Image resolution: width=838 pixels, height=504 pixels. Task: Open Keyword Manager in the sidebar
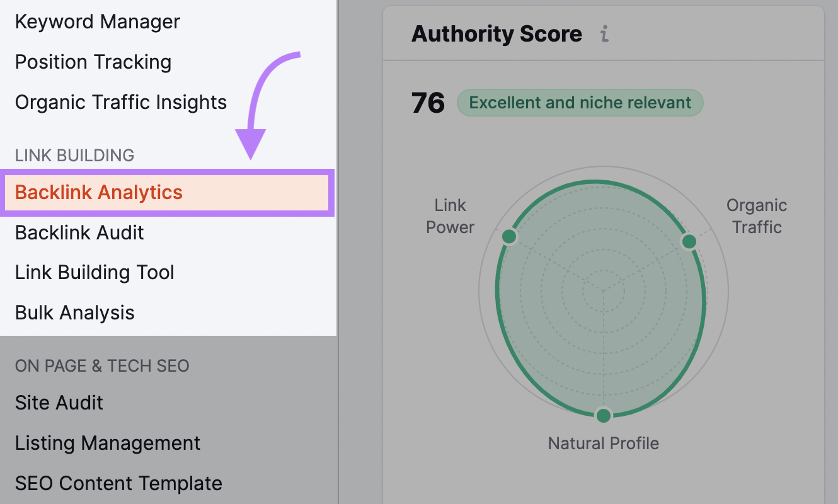(x=98, y=22)
